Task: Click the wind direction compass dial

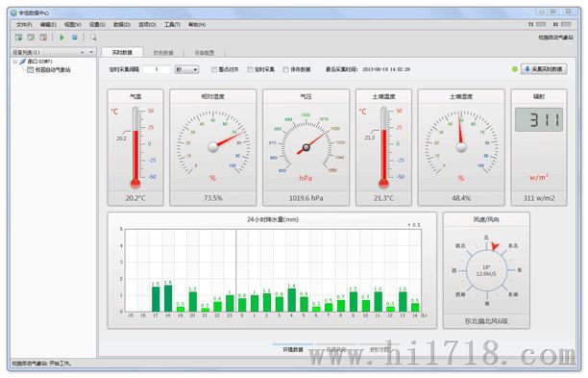Action: 486,270
